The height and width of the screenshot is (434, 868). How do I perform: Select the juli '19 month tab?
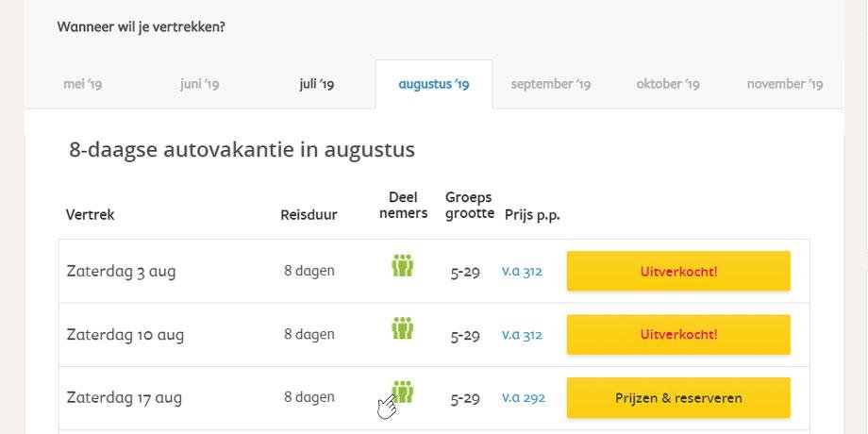tap(317, 84)
